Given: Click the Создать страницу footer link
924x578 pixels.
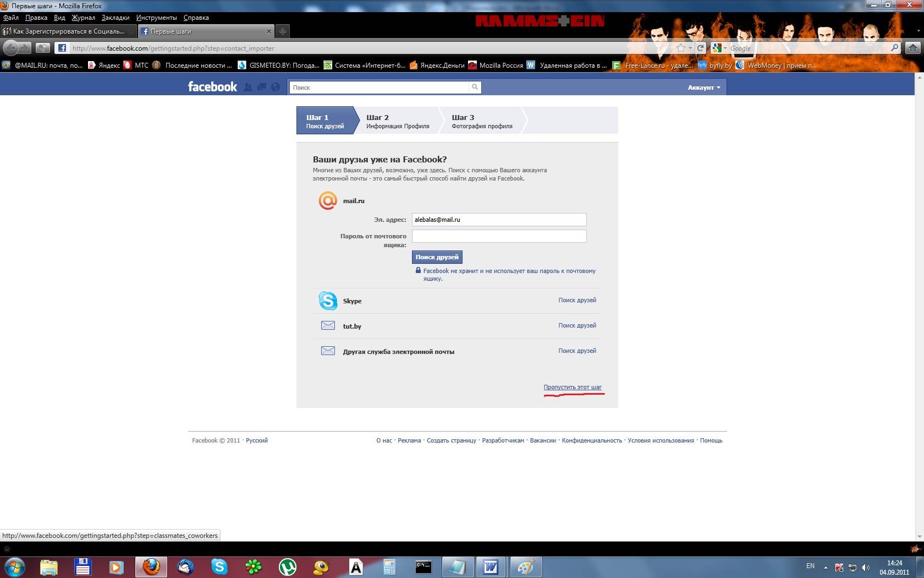Looking at the screenshot, I should coord(452,440).
